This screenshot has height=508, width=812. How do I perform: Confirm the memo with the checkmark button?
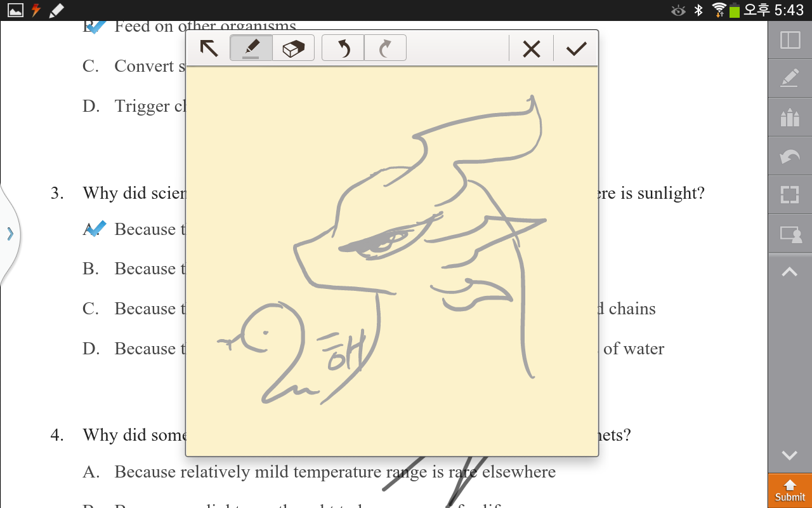pyautogui.click(x=576, y=49)
